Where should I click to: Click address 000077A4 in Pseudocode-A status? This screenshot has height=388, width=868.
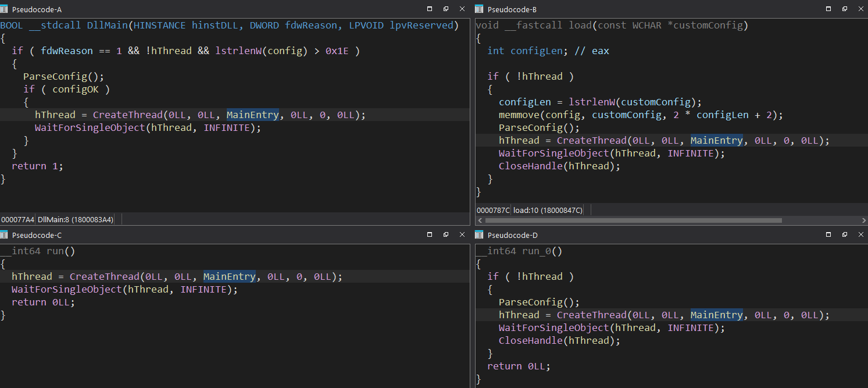pos(17,219)
